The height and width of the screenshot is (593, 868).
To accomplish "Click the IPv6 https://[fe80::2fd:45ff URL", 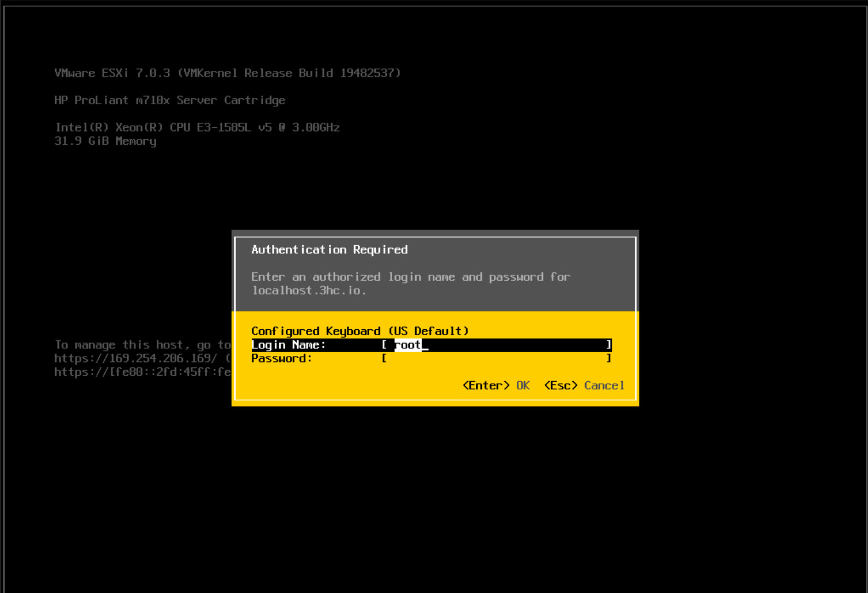I will tap(143, 372).
